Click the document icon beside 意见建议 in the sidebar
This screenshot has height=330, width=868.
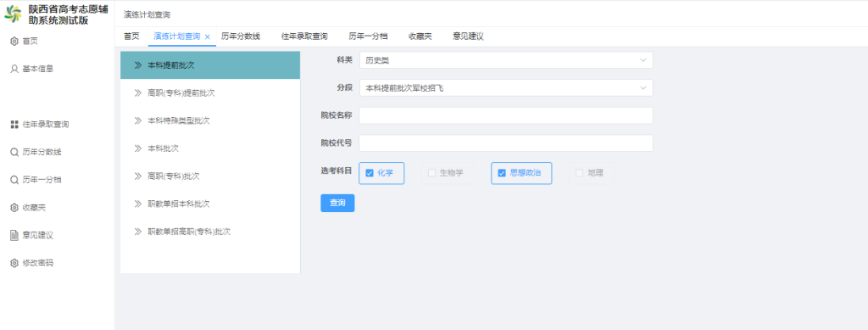(x=14, y=235)
